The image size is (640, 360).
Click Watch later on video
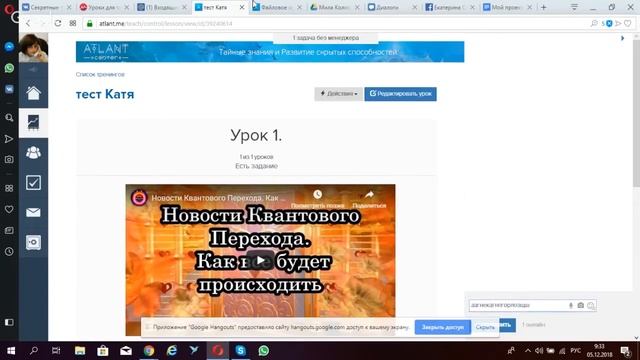[x=318, y=199]
